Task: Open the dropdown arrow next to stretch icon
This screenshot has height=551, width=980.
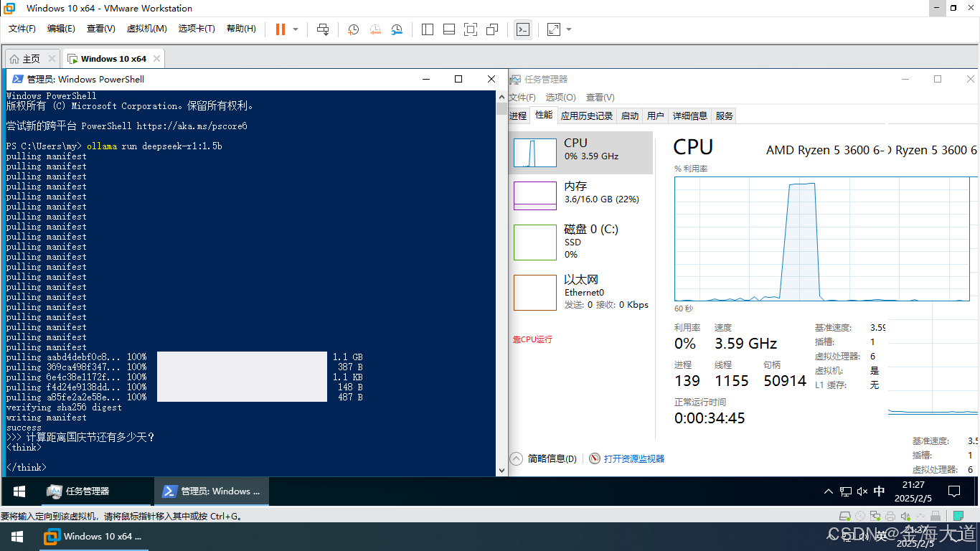Action: (569, 29)
